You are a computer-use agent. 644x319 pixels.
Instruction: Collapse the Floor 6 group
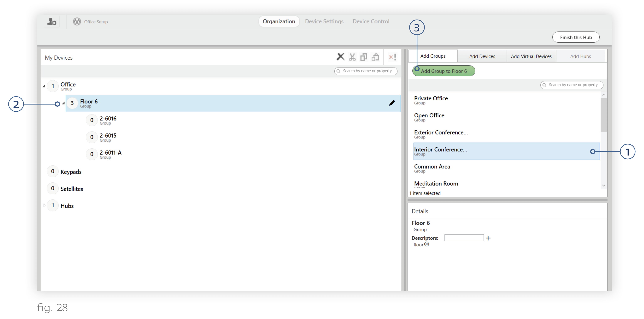(x=64, y=103)
